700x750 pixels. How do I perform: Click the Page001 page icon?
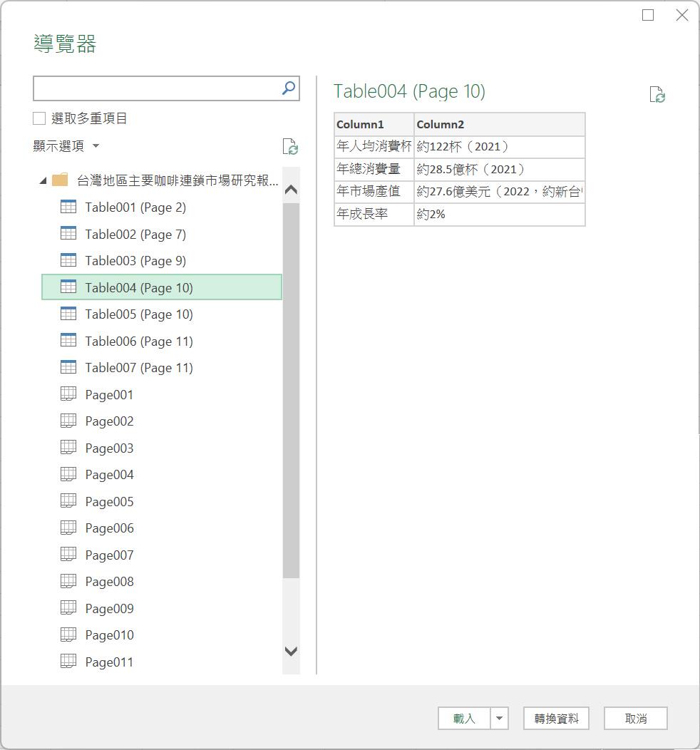pyautogui.click(x=68, y=394)
